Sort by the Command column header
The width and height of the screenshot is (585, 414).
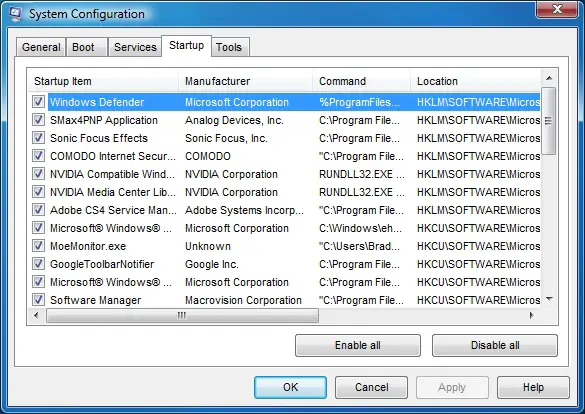[362, 81]
